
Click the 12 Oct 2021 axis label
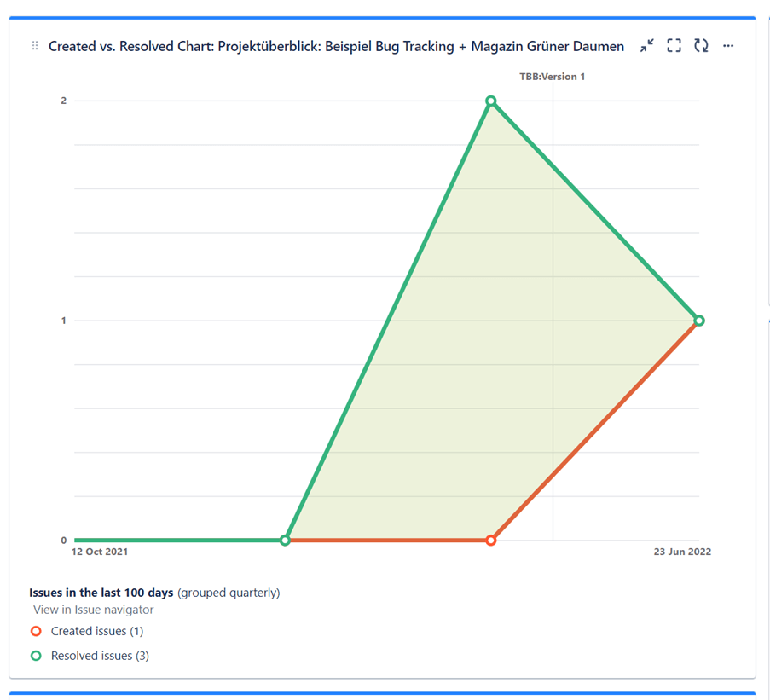tap(100, 552)
